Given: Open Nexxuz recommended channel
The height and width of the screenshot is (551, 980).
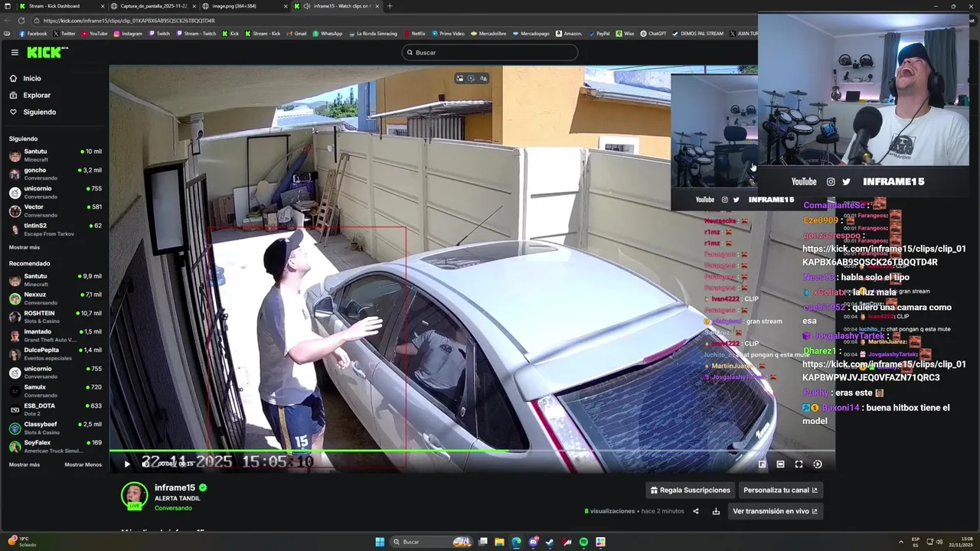Looking at the screenshot, I should tap(54, 298).
